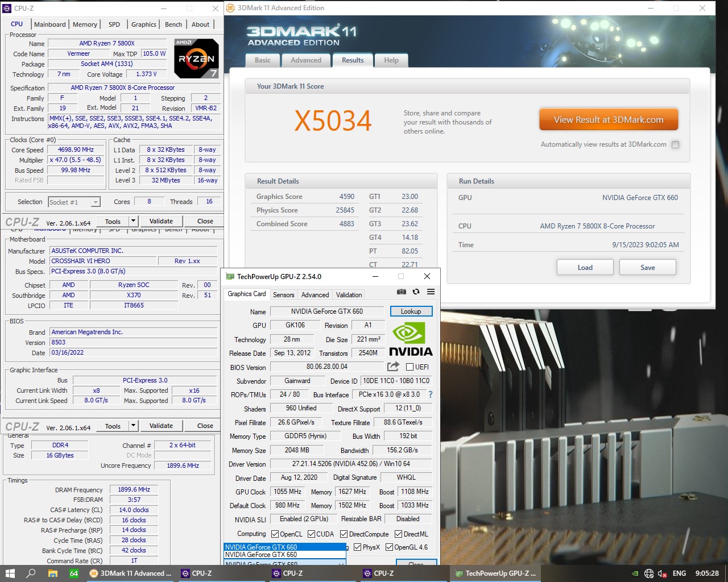The height and width of the screenshot is (582, 728).
Task: Toggle the UEFI checkbox in GPU-Z
Action: pyautogui.click(x=409, y=367)
